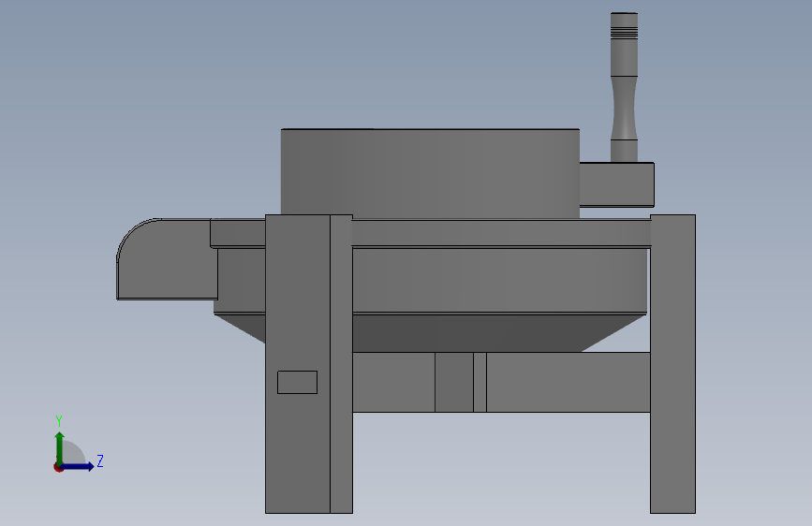The height and width of the screenshot is (526, 812).
Task: Click the red origin ball of the triad
Action: point(58,467)
